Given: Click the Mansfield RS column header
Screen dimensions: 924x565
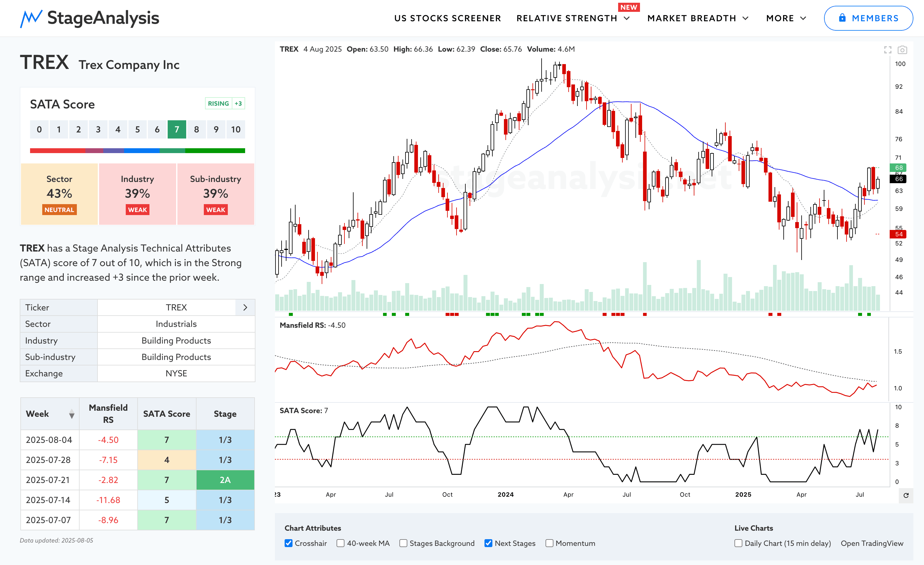Looking at the screenshot, I should [108, 414].
